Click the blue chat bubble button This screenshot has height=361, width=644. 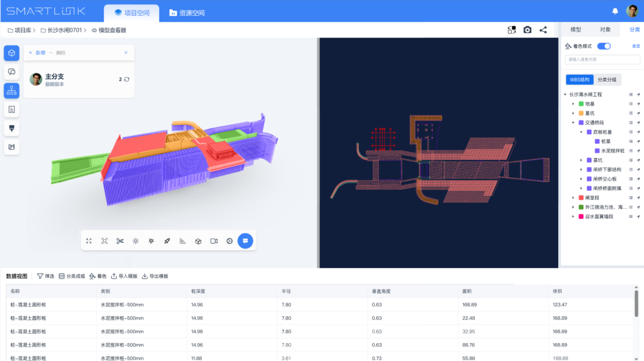245,241
